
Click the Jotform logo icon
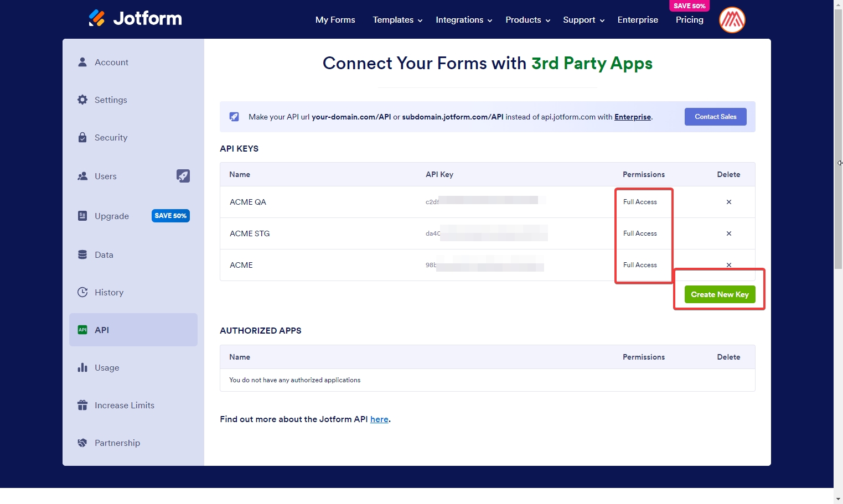[97, 18]
